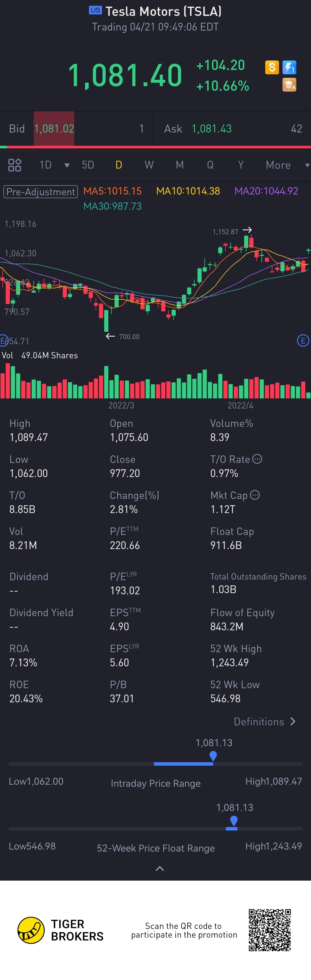Open the chart layout grid icon
The image size is (311, 980).
[x=14, y=165]
